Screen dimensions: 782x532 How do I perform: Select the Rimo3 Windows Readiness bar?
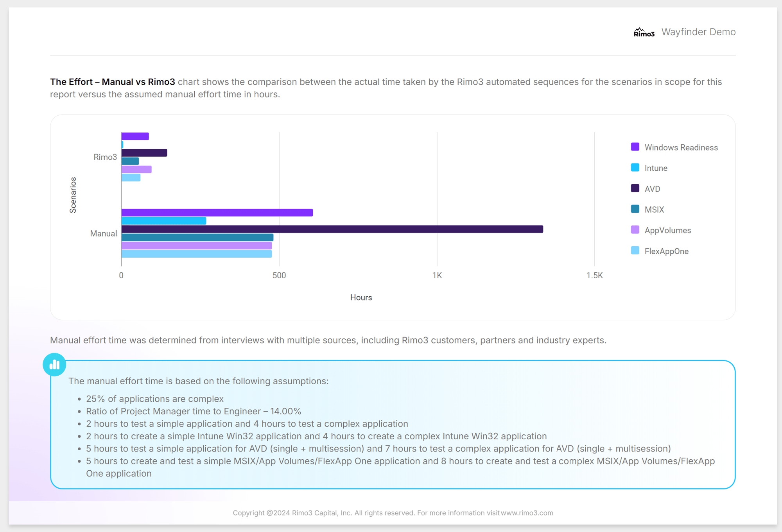pos(135,136)
